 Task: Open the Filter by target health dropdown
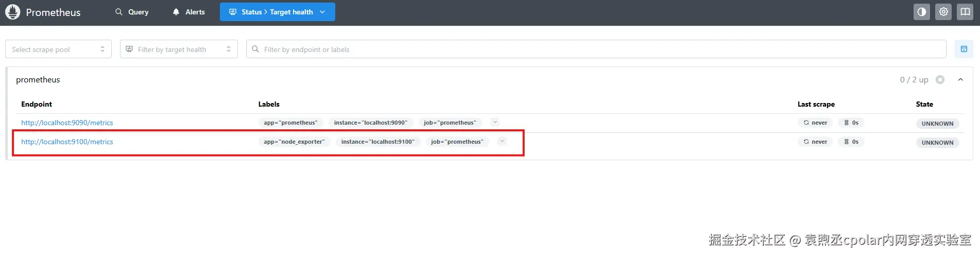[179, 49]
